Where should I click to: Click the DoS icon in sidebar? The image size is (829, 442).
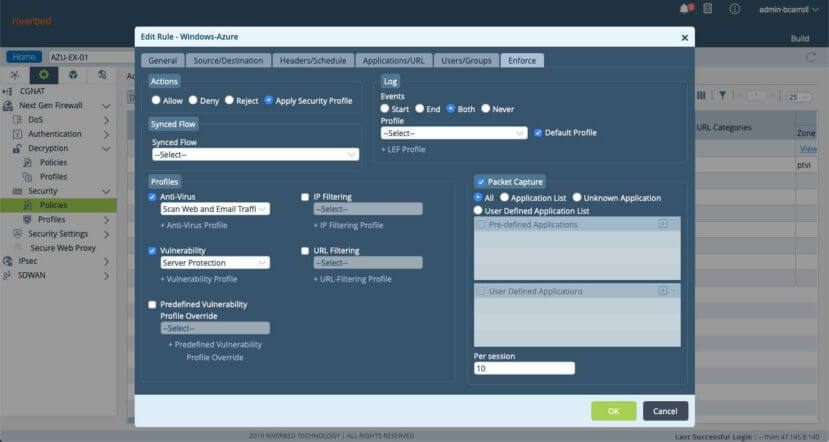[x=17, y=120]
